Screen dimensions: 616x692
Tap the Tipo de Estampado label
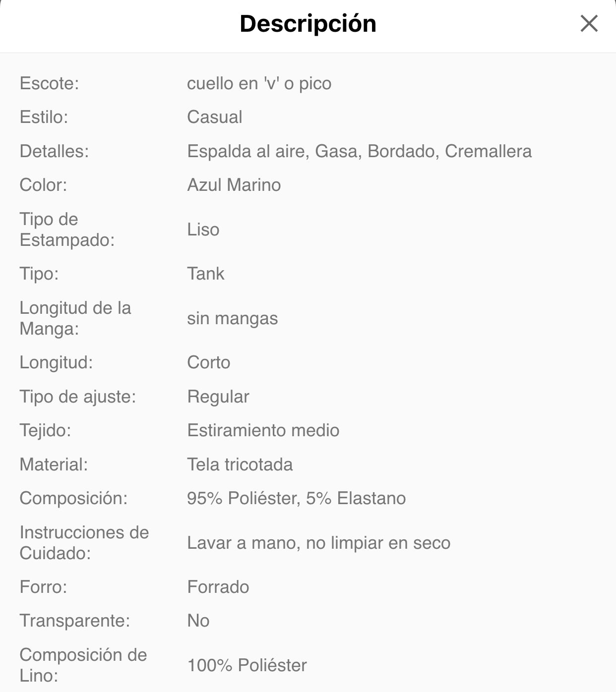pos(67,230)
